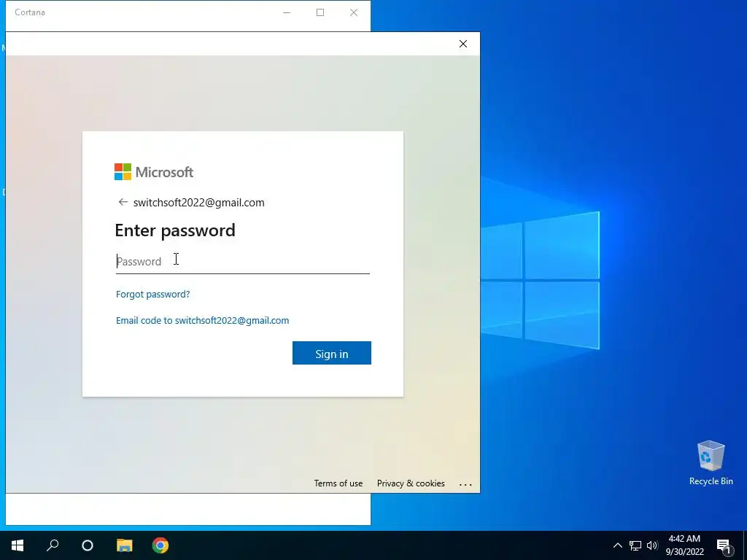Close the Cortana window
Viewport: 747px width, 560px height.
click(354, 12)
